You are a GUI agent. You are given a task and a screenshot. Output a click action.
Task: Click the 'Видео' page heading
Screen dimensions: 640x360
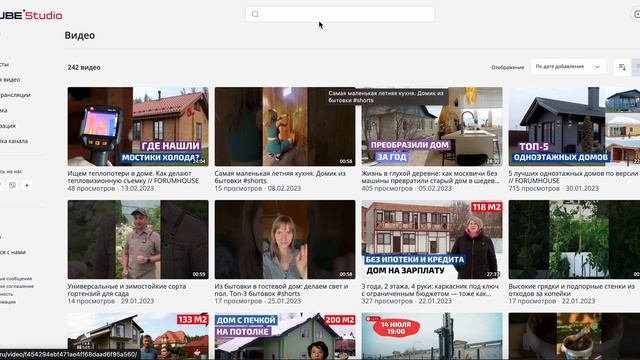coord(80,36)
